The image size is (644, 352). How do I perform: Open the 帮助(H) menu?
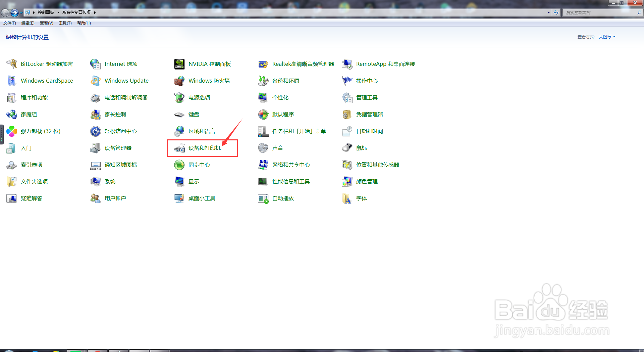point(84,23)
